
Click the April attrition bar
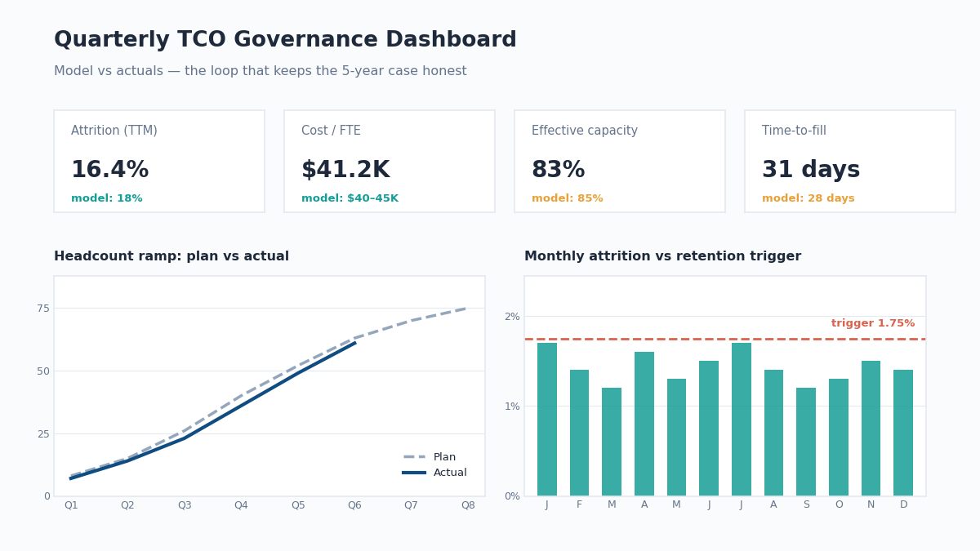click(644, 424)
